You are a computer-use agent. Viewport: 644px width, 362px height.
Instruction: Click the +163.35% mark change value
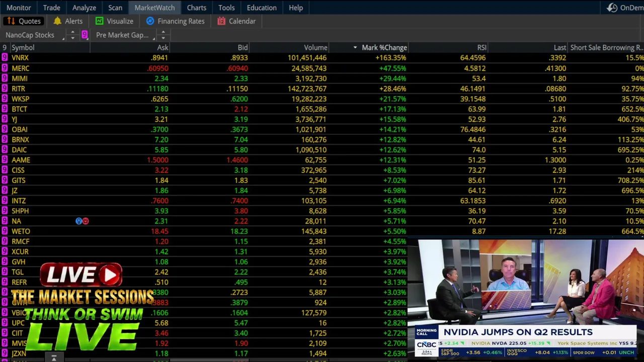click(390, 58)
